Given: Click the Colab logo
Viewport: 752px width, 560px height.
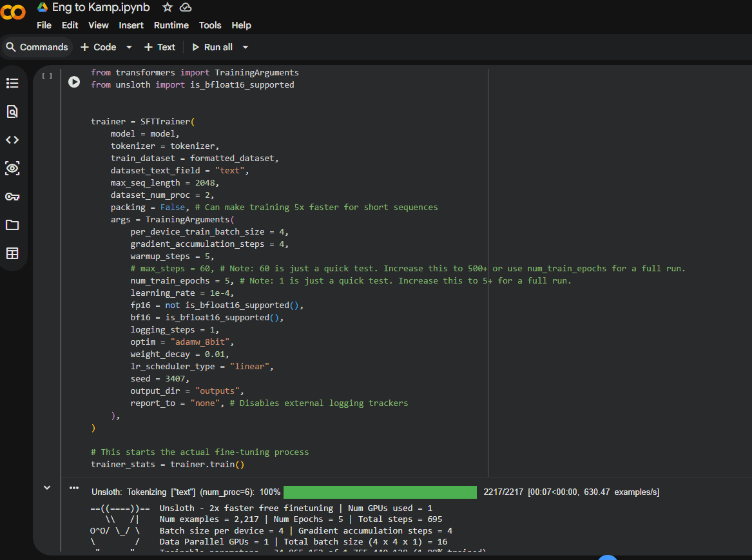Looking at the screenshot, I should 12,12.
